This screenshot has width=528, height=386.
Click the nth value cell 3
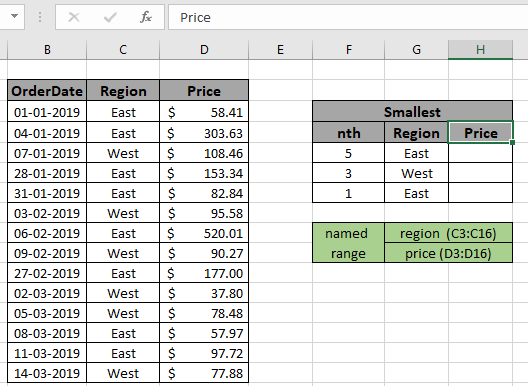click(349, 173)
